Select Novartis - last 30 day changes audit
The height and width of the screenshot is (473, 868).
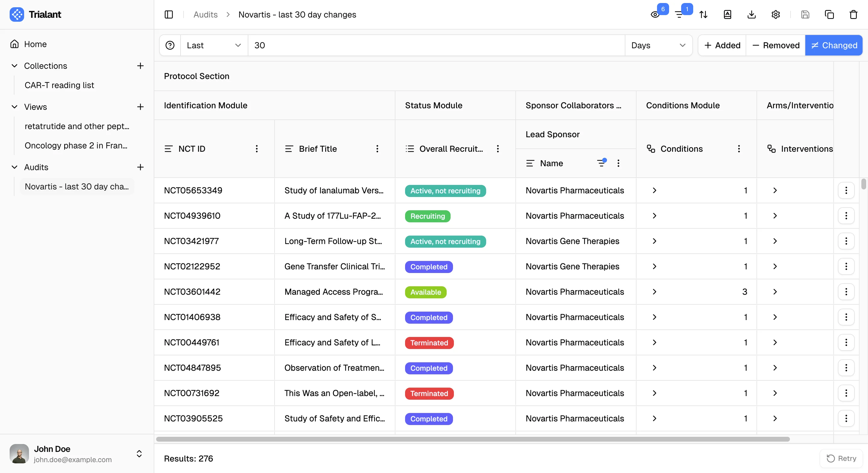tap(77, 186)
